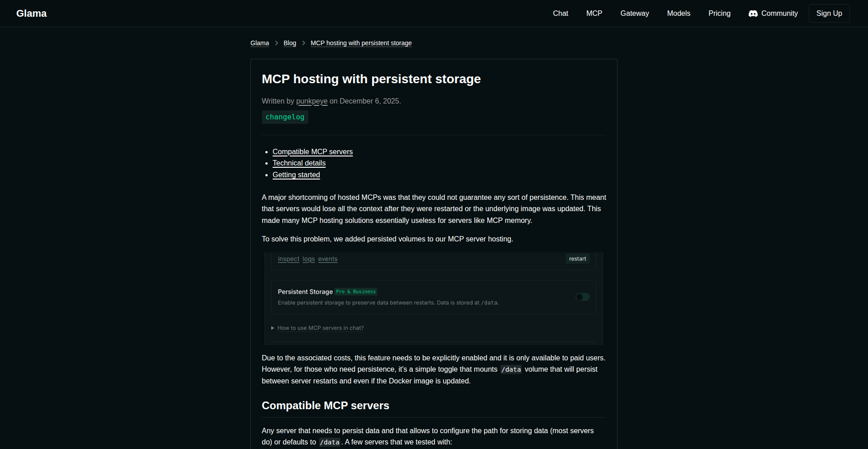Open the Pricing page

pyautogui.click(x=719, y=13)
